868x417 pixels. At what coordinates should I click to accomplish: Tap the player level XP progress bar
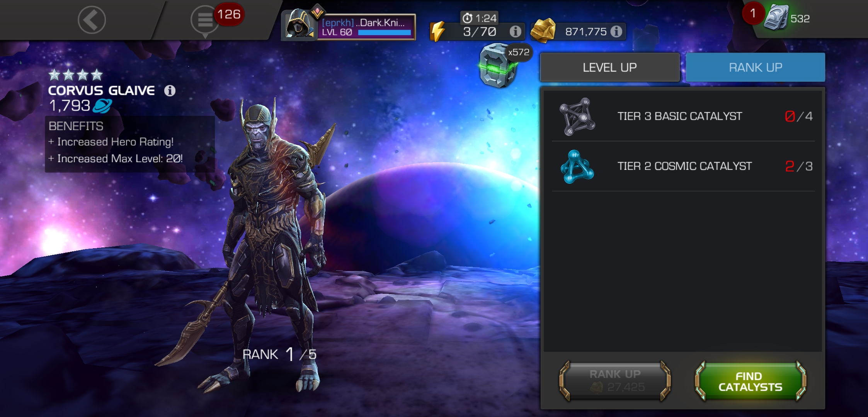pyautogui.click(x=384, y=32)
